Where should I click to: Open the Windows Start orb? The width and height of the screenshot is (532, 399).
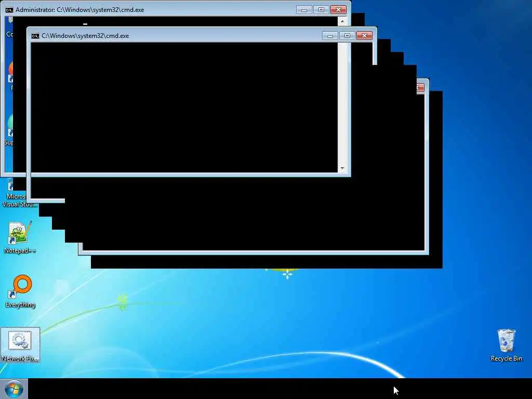click(14, 389)
